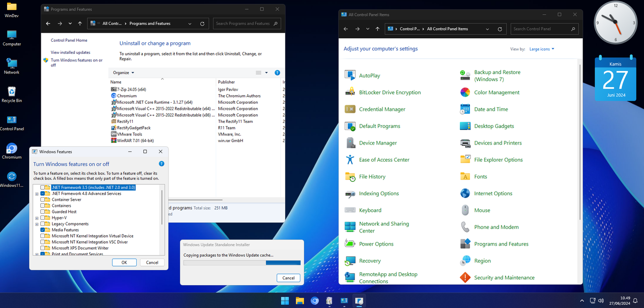Click Control Panel Home link
Screen dimensions: 644x308
(69, 40)
